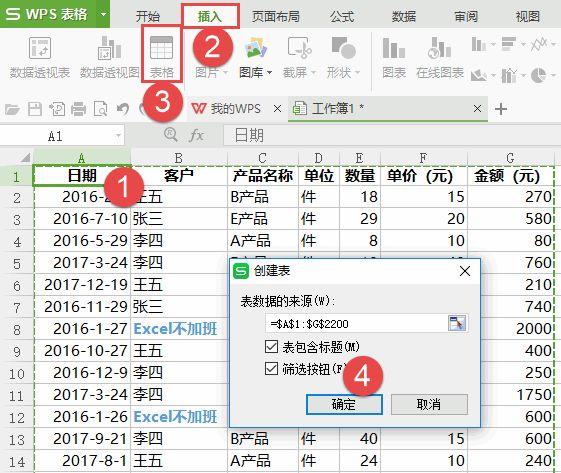
Task: Click the fx insert function icon
Action: [196, 135]
